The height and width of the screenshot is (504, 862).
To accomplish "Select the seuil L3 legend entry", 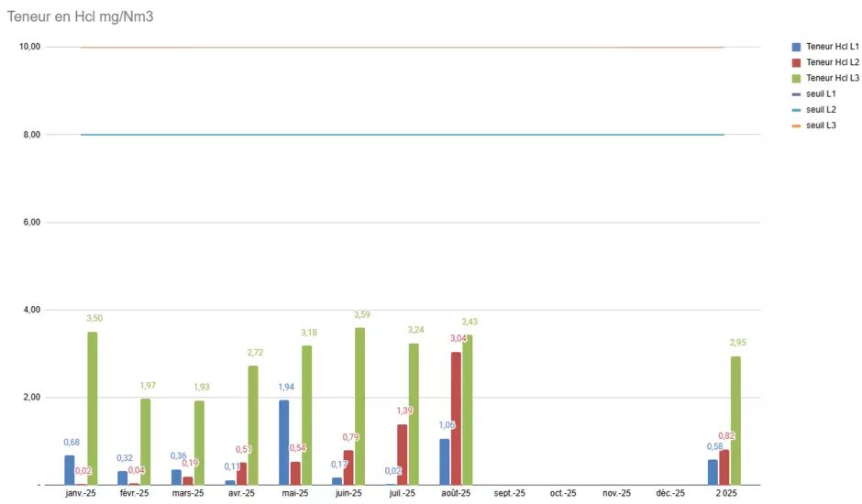I will [x=820, y=125].
